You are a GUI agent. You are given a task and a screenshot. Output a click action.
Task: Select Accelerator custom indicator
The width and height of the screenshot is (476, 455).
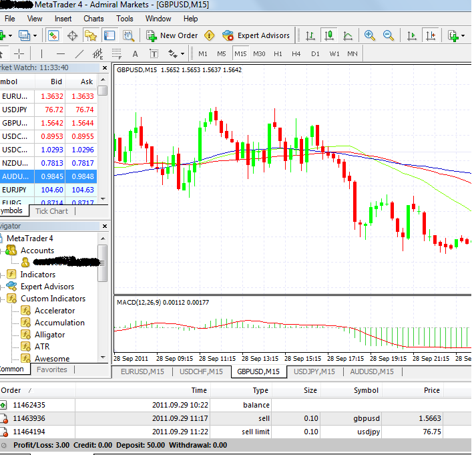55,311
